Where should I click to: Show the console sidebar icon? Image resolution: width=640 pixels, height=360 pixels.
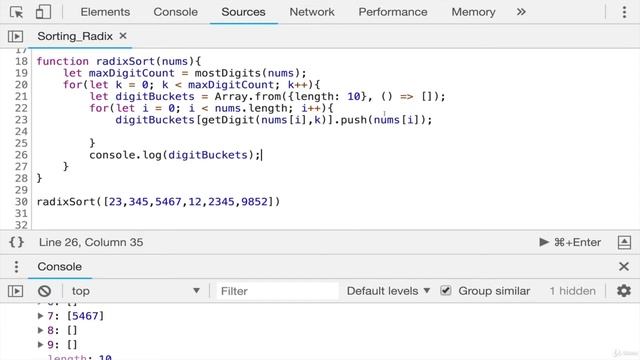tap(16, 291)
